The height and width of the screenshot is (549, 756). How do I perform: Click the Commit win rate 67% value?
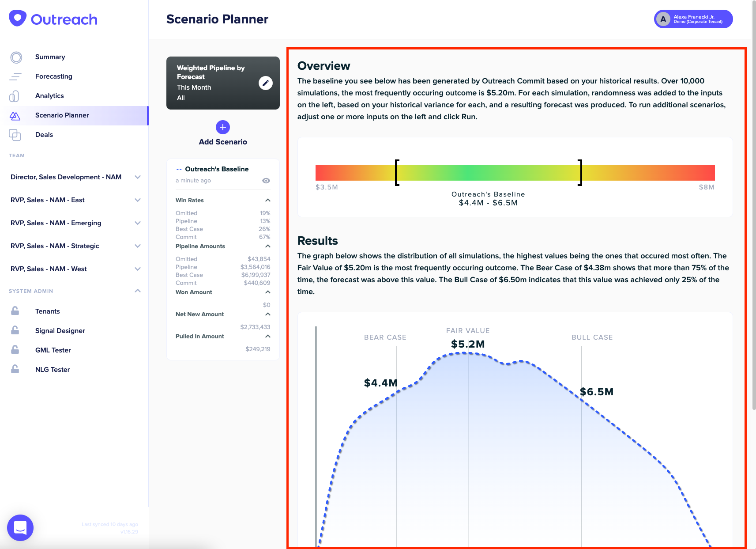[x=265, y=237]
